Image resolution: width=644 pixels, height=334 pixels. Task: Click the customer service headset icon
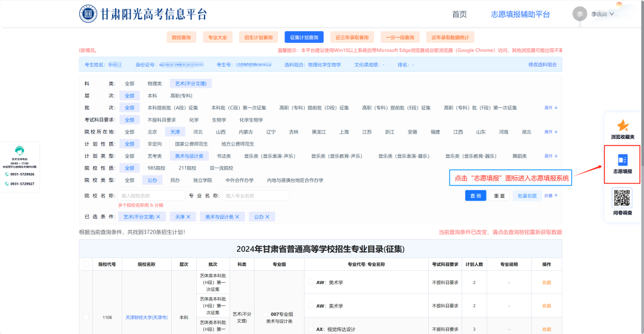tap(19, 151)
